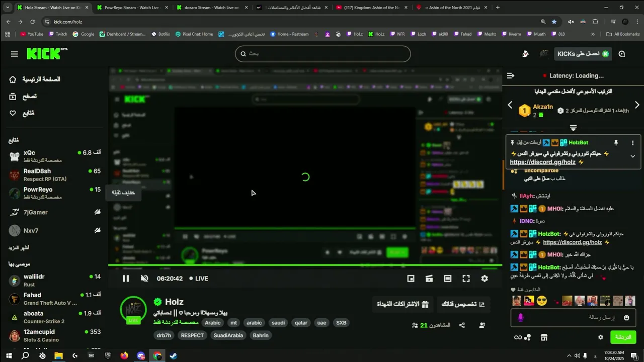
Task: Share the Holz stream
Action: [x=462, y=325]
